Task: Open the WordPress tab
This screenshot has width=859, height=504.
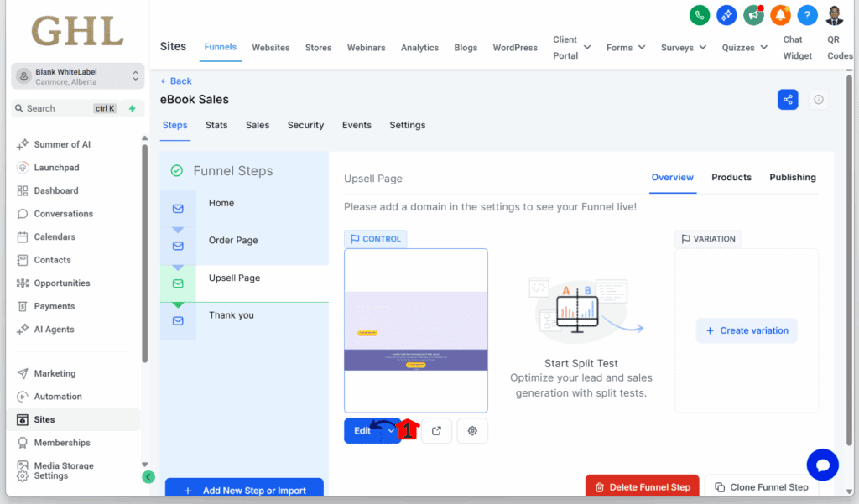Action: (515, 48)
